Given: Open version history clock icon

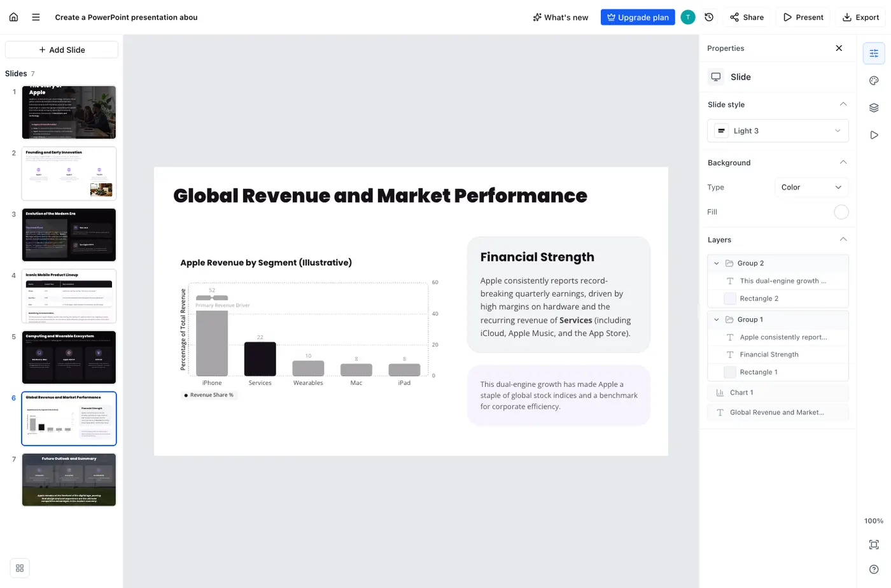Looking at the screenshot, I should [x=709, y=17].
